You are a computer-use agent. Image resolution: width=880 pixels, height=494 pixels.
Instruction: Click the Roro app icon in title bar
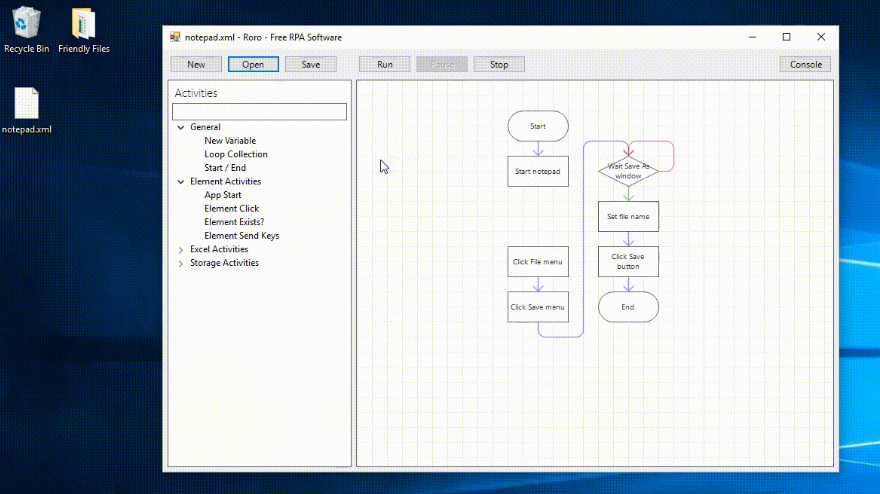click(175, 37)
